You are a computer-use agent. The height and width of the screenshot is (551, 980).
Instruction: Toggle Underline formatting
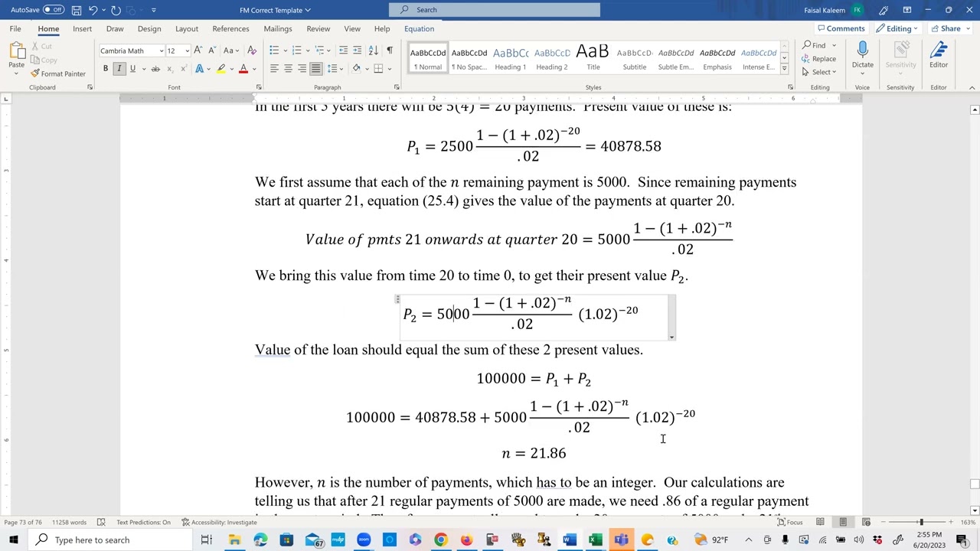132,69
